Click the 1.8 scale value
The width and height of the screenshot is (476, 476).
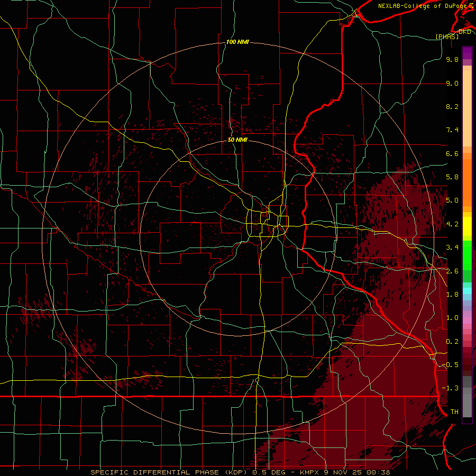[452, 295]
